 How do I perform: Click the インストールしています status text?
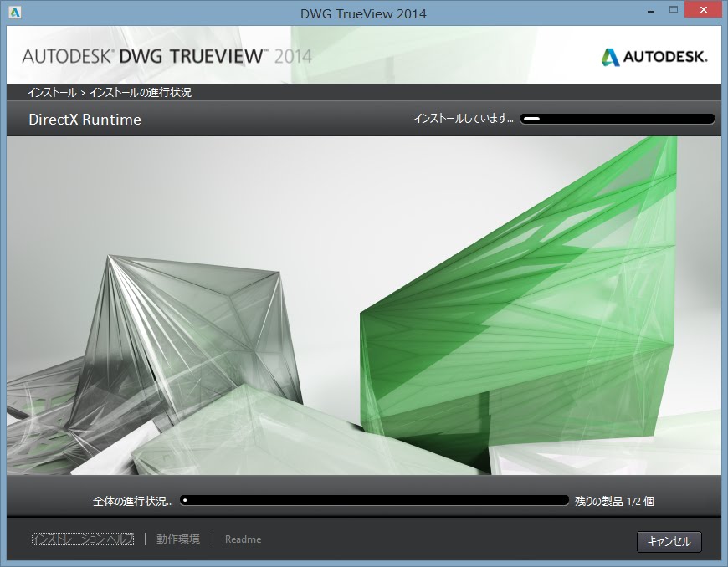(x=464, y=119)
